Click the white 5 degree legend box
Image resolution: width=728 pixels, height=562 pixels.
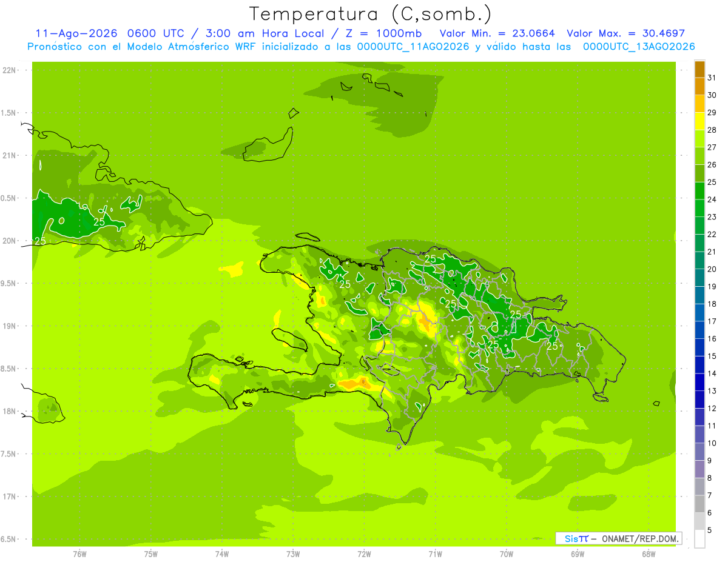tap(699, 538)
